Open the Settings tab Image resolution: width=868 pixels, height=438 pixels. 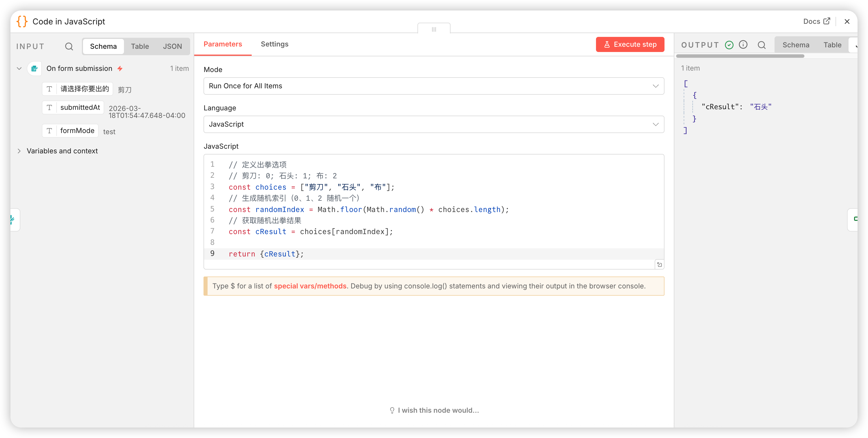click(x=274, y=44)
